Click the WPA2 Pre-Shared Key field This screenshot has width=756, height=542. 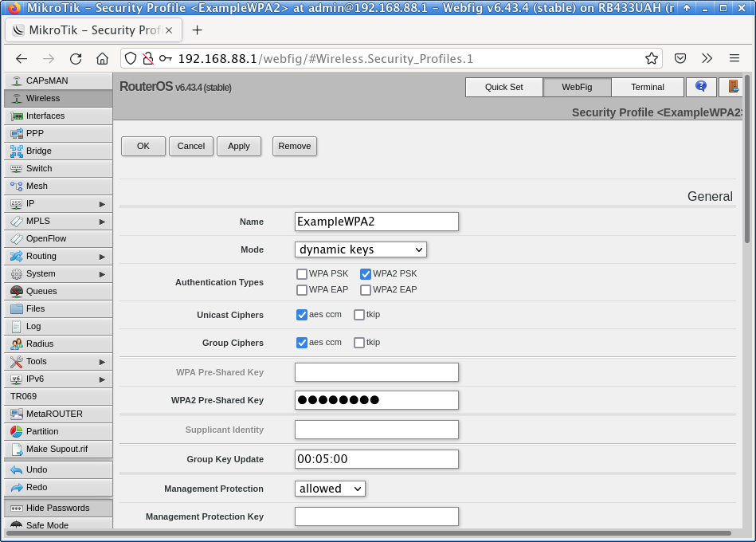376,400
